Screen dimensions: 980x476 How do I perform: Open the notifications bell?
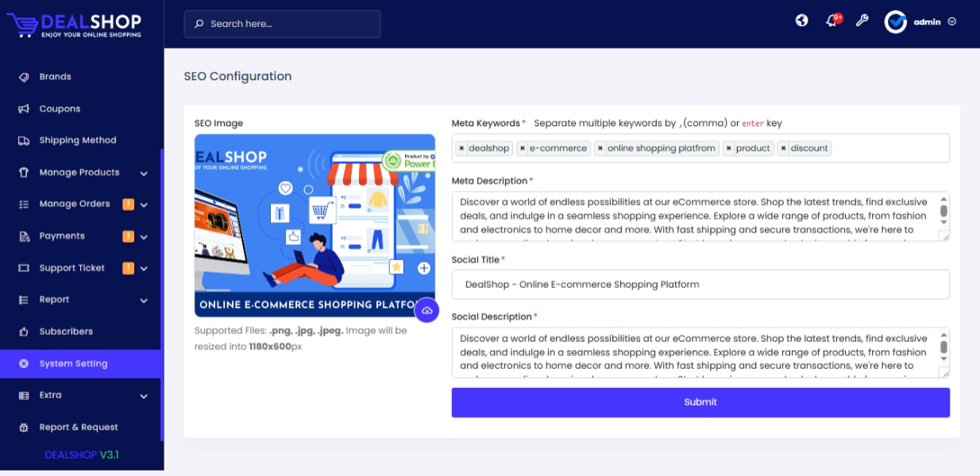pos(831,21)
